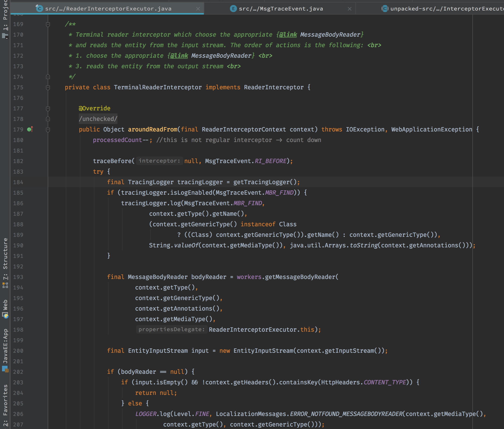The height and width of the screenshot is (429, 504).
Task: Open the Project tool window icon
Action: (x=5, y=36)
